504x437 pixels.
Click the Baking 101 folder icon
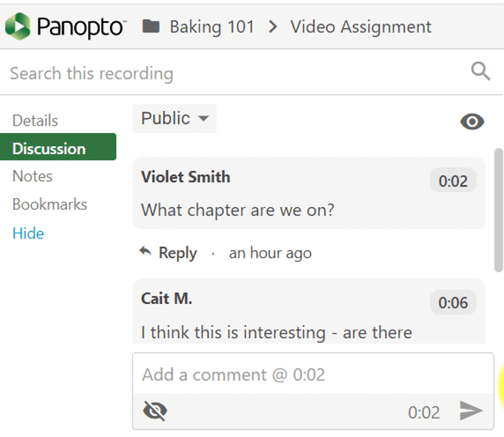pos(151,27)
